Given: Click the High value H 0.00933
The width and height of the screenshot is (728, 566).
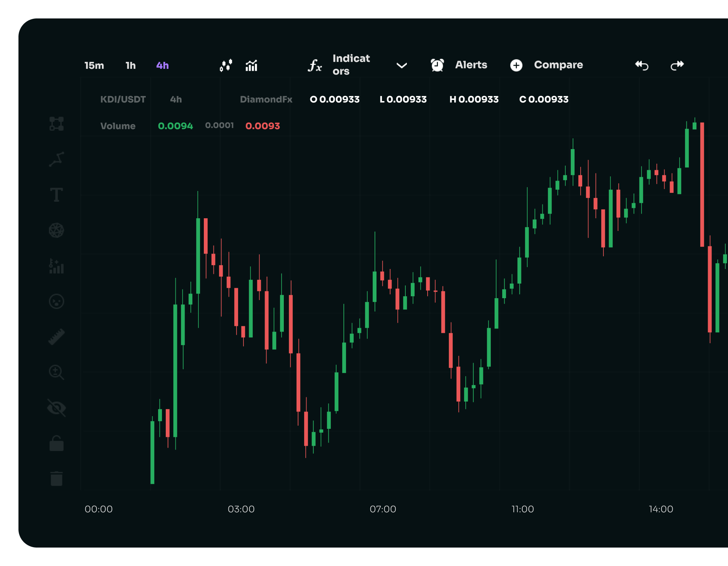Looking at the screenshot, I should coord(474,100).
